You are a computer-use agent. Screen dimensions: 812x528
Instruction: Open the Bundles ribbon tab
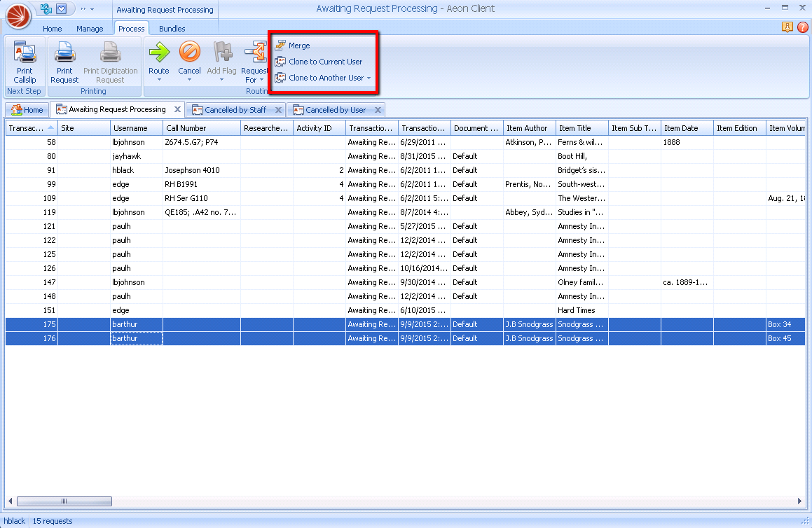pyautogui.click(x=172, y=29)
